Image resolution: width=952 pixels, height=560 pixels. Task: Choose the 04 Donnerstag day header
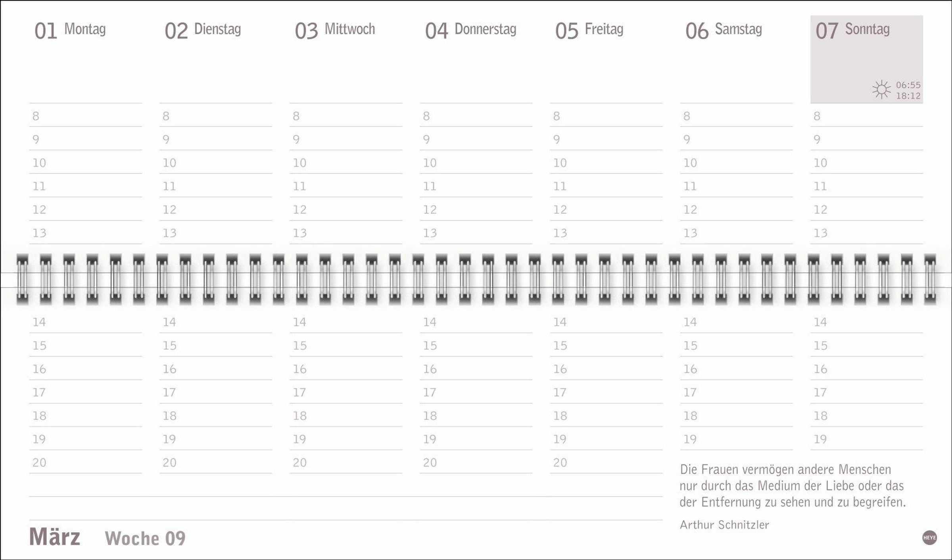tap(470, 30)
